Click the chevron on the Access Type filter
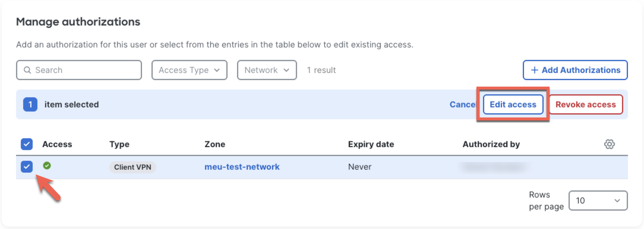The image size is (644, 229). click(217, 70)
